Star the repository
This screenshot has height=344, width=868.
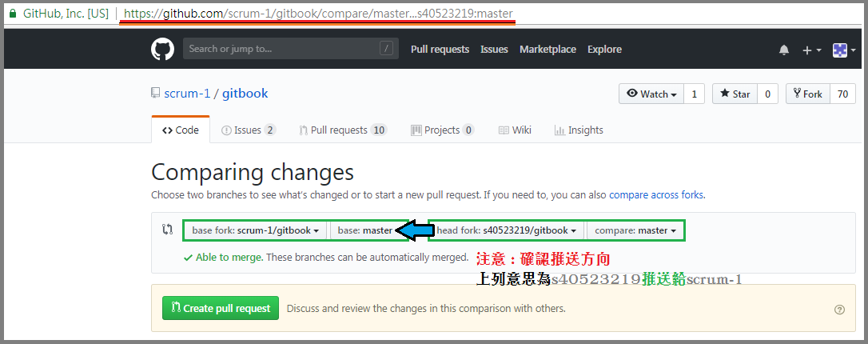pos(735,94)
